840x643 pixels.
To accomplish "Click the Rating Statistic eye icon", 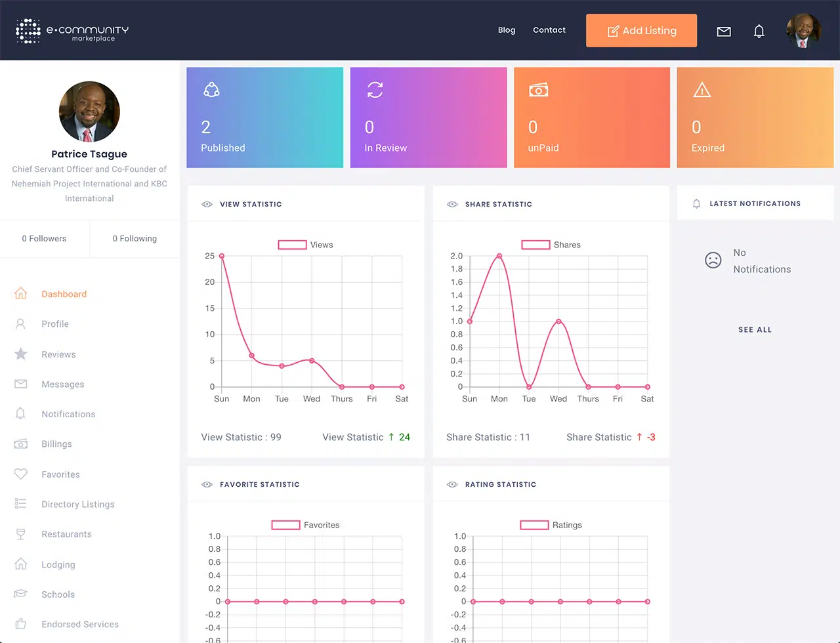I will pyautogui.click(x=452, y=484).
